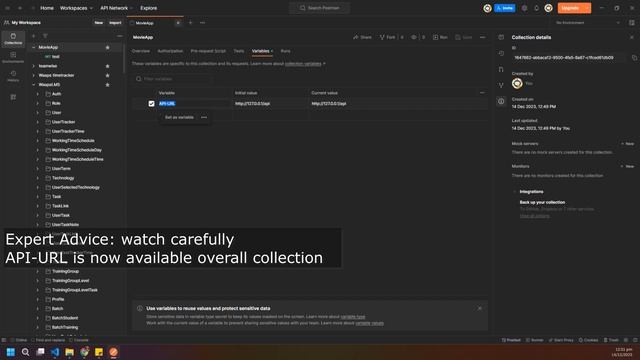Expand the TaskLink folder

point(38,206)
